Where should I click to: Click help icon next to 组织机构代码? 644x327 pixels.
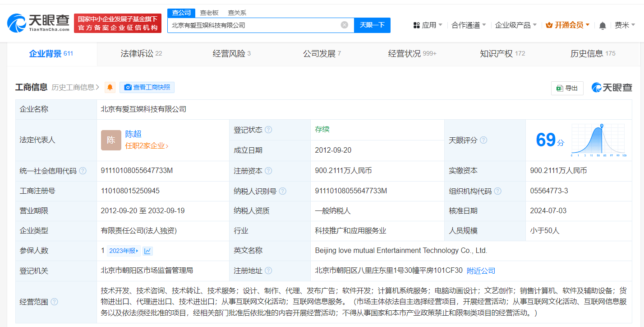498,191
